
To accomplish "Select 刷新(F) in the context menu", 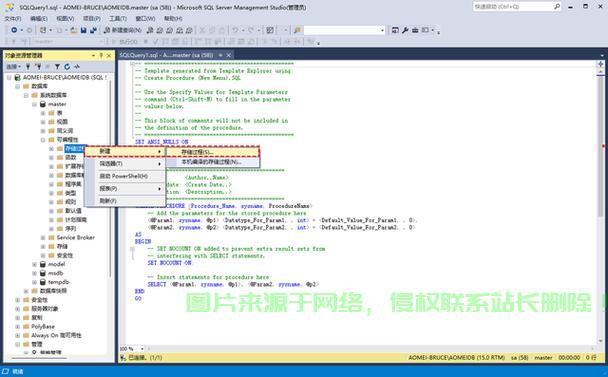I will [x=125, y=201].
